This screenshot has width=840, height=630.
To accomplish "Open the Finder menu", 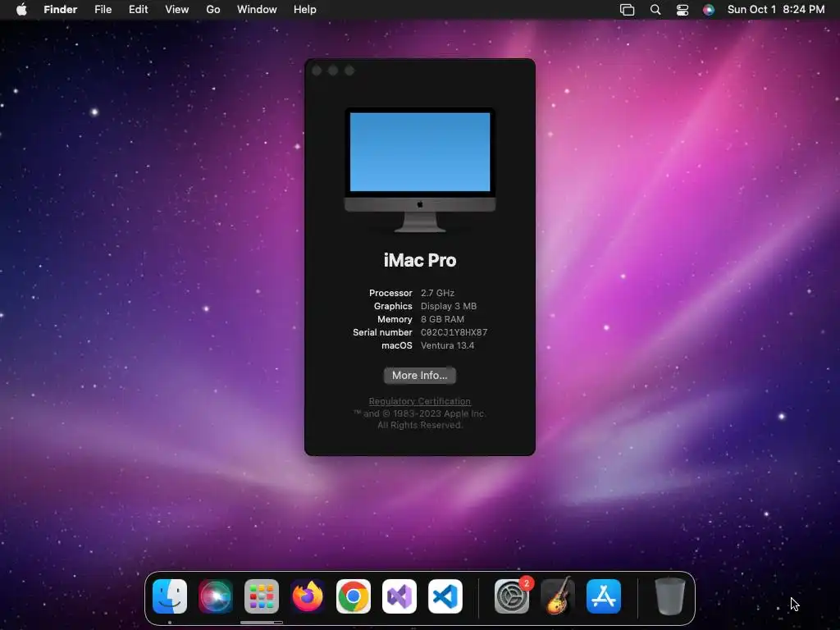I will point(61,10).
